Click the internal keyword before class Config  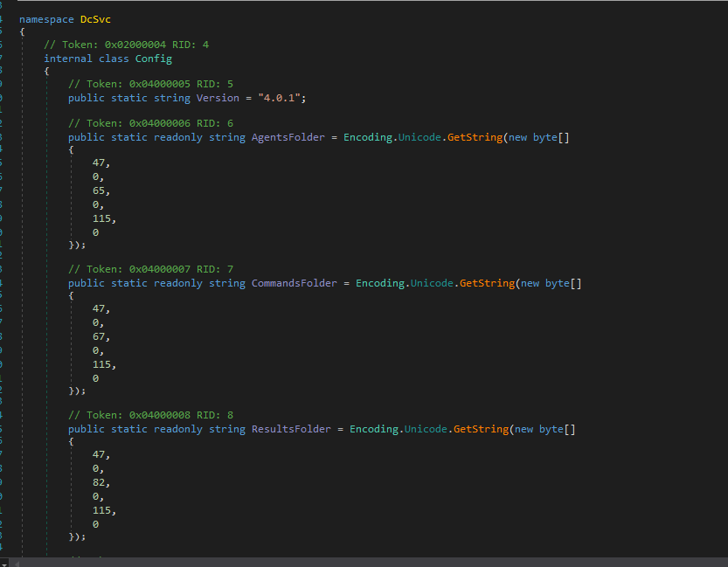pyautogui.click(x=68, y=59)
